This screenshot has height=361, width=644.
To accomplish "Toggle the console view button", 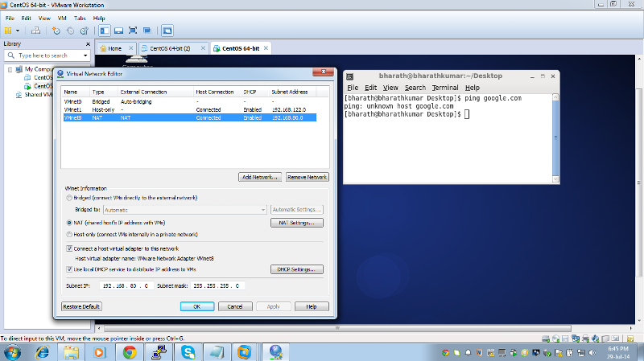I will [x=167, y=31].
